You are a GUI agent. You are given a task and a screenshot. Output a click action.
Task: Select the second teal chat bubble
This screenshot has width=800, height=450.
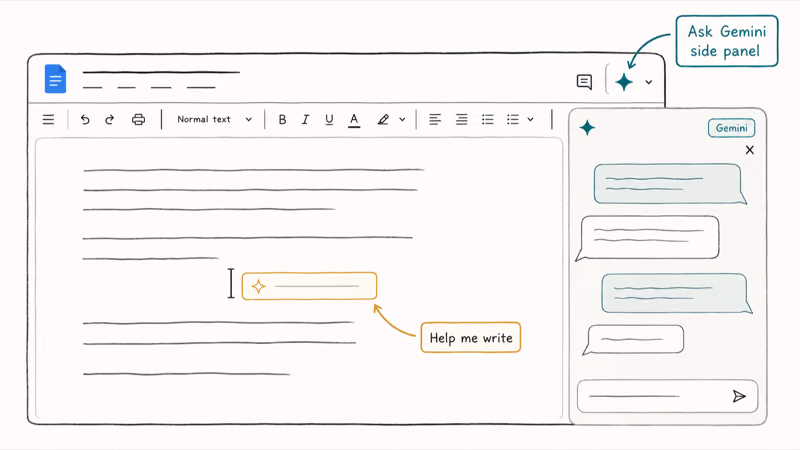677,293
